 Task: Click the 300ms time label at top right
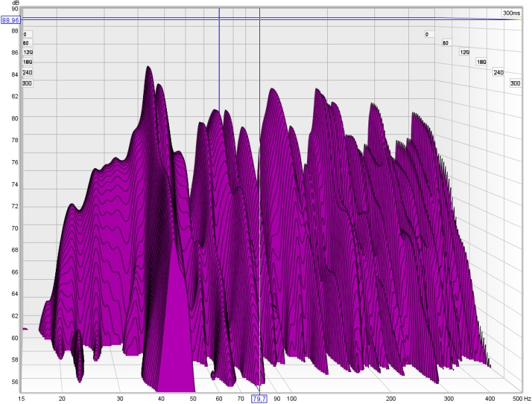(511, 13)
